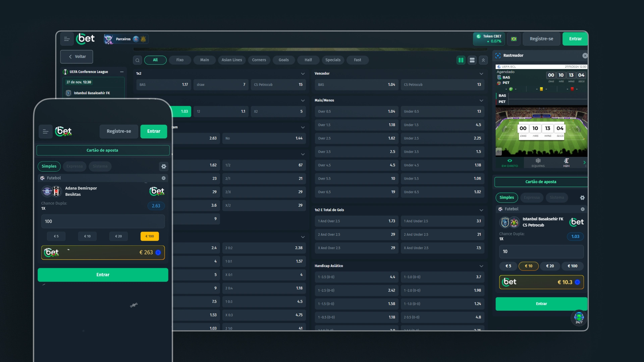This screenshot has height=362, width=644.
Task: Collapse UEFA Conference League sidebar group
Action: point(122,72)
